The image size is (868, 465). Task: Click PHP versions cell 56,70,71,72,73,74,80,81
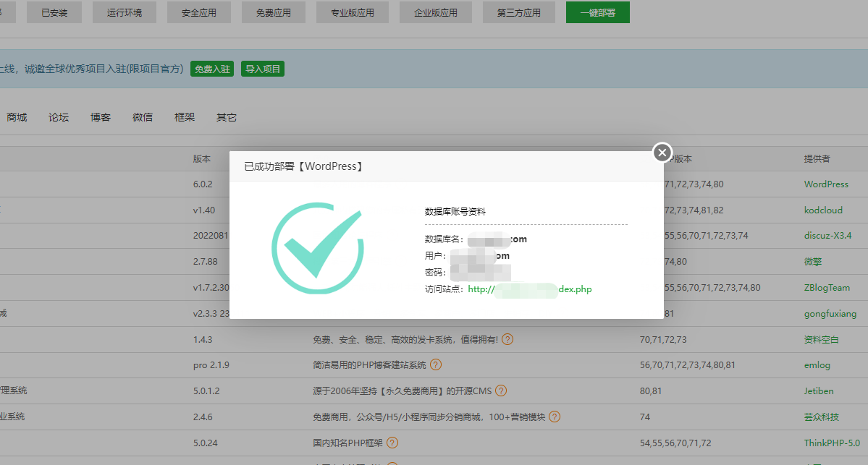pos(688,365)
